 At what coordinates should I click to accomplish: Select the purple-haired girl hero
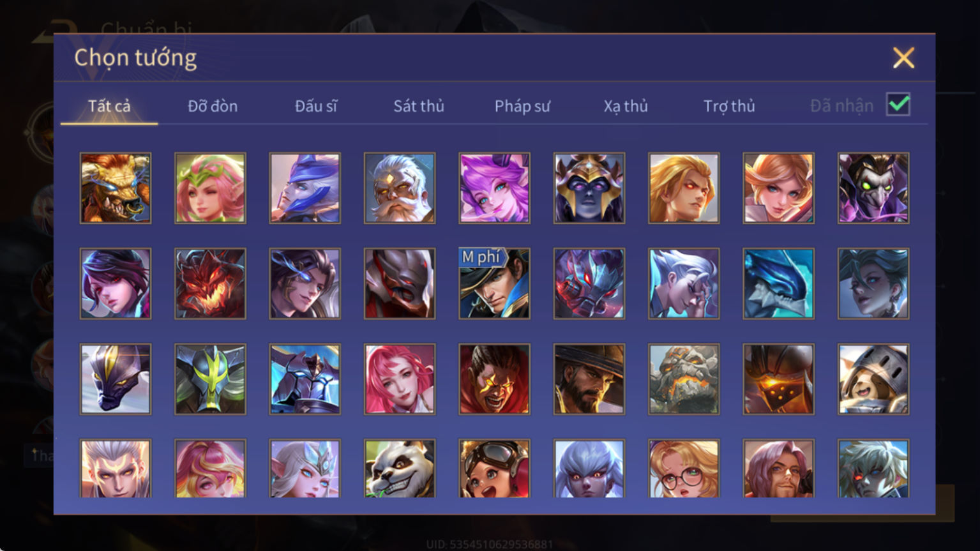494,188
